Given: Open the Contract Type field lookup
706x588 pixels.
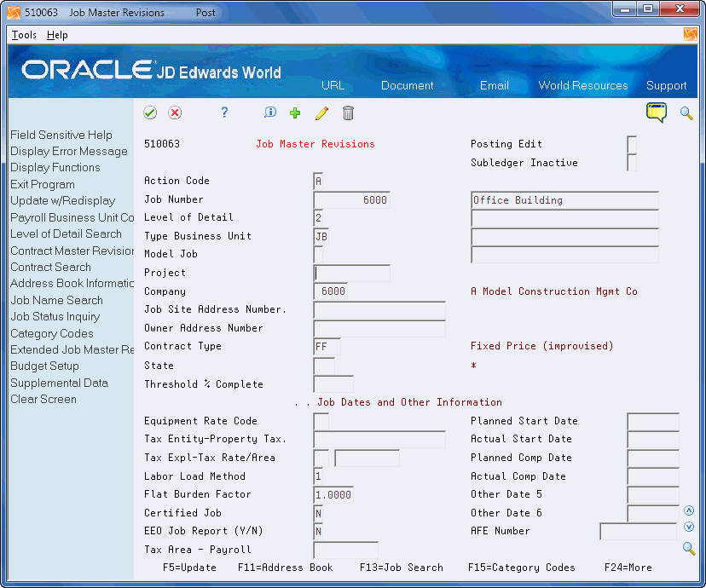Looking at the screenshot, I should (326, 347).
